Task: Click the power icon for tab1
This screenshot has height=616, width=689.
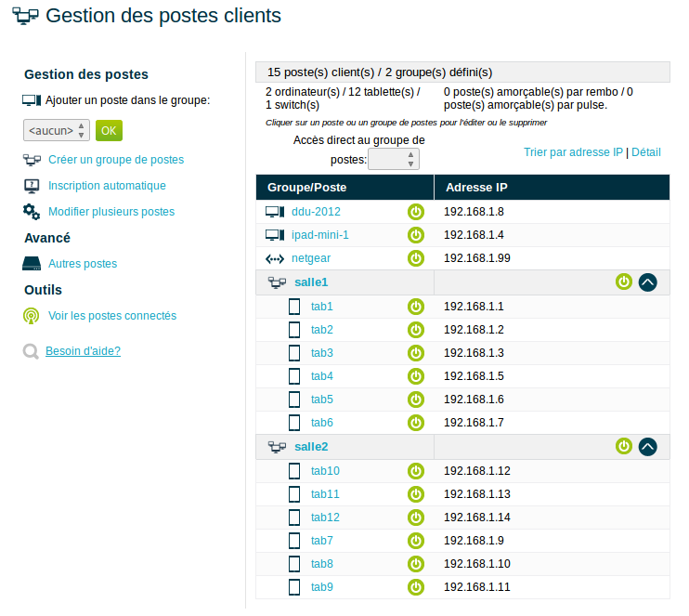Action: [416, 307]
